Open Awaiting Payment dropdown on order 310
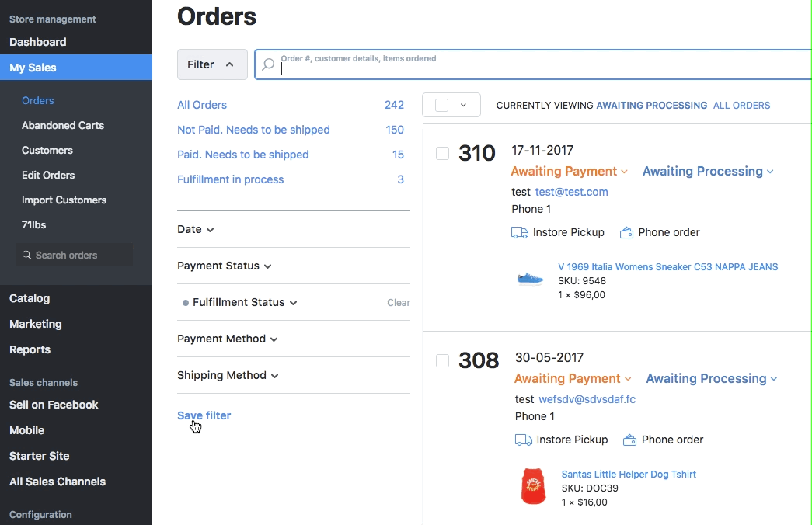This screenshot has width=812, height=525. click(x=569, y=172)
